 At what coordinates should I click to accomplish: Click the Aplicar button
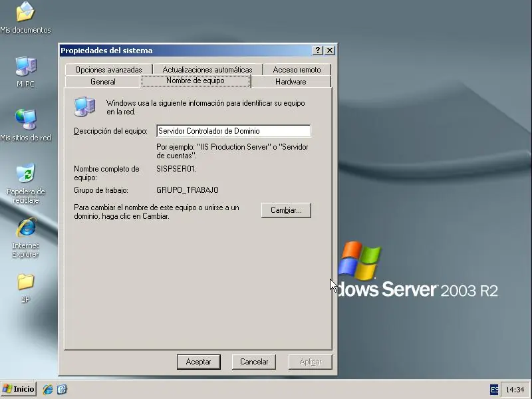click(x=310, y=362)
